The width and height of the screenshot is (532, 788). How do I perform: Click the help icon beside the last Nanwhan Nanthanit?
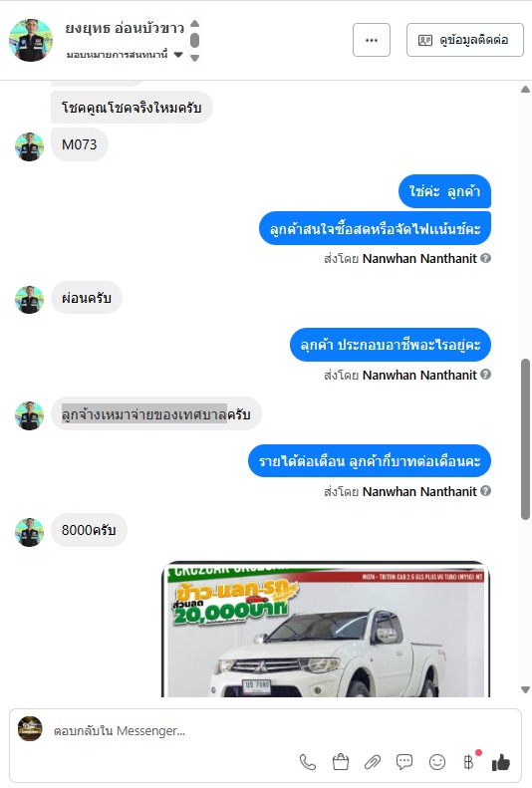[485, 490]
